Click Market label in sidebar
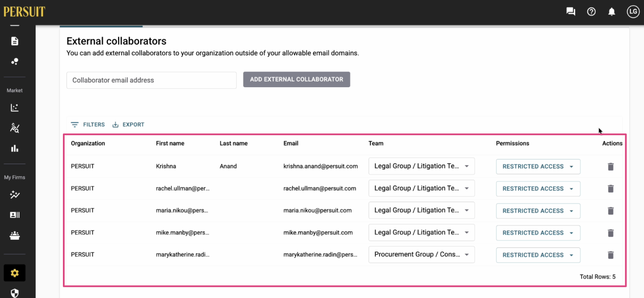This screenshot has width=644, height=298. coord(15,90)
